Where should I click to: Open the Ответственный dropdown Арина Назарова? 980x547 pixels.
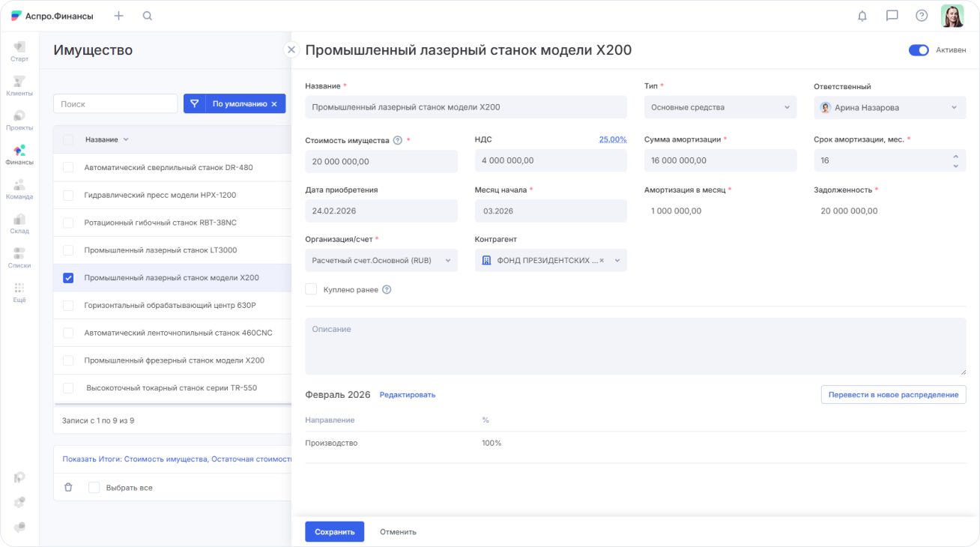click(889, 107)
